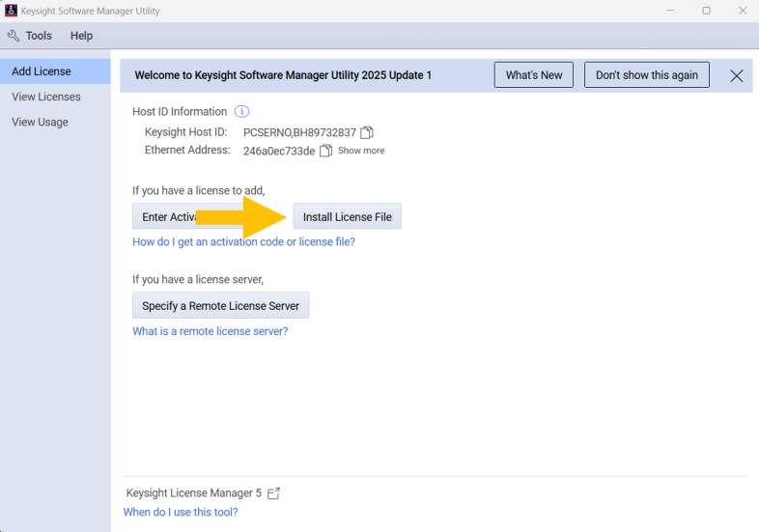This screenshot has height=532, width=759.
Task: Click Specify a Remote License Server
Action: point(221,305)
